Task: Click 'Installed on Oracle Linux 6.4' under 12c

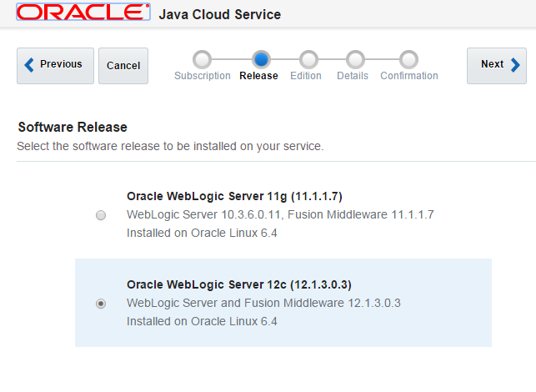Action: click(202, 322)
